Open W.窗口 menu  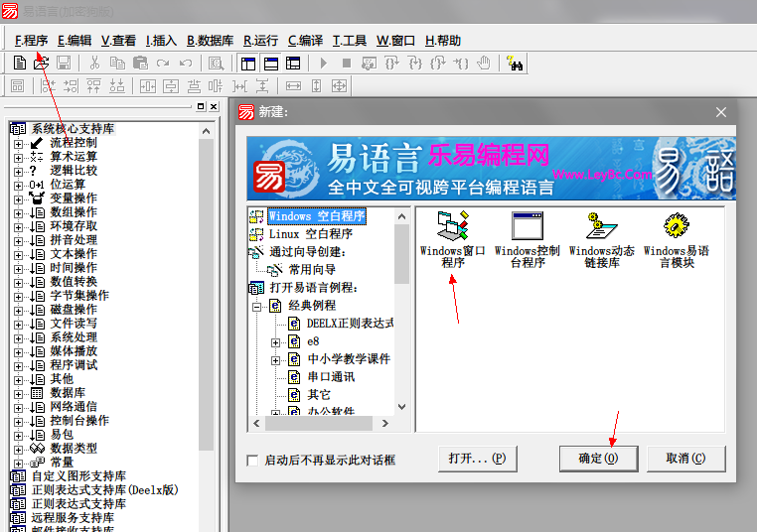pos(395,41)
